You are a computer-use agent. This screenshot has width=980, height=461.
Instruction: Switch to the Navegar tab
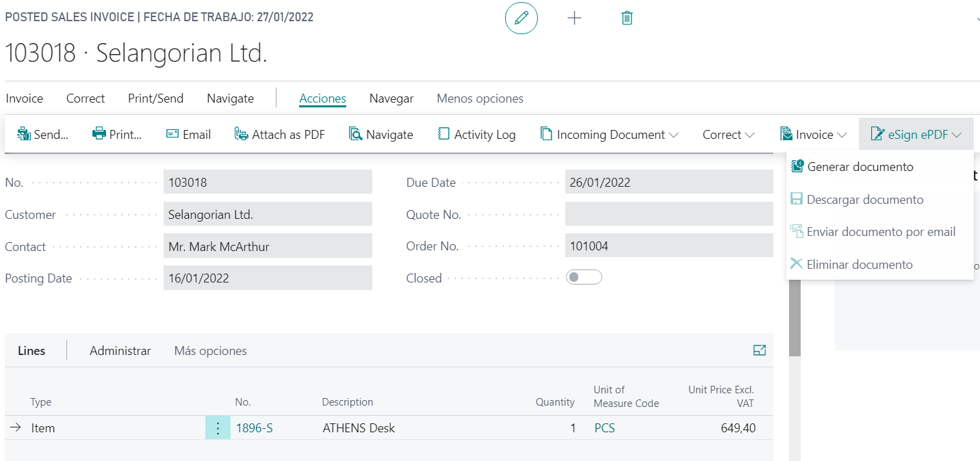tap(391, 98)
